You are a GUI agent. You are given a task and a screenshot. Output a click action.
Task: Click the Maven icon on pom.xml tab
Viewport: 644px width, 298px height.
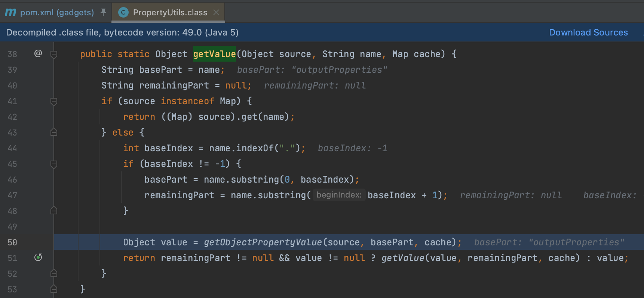[x=10, y=12]
